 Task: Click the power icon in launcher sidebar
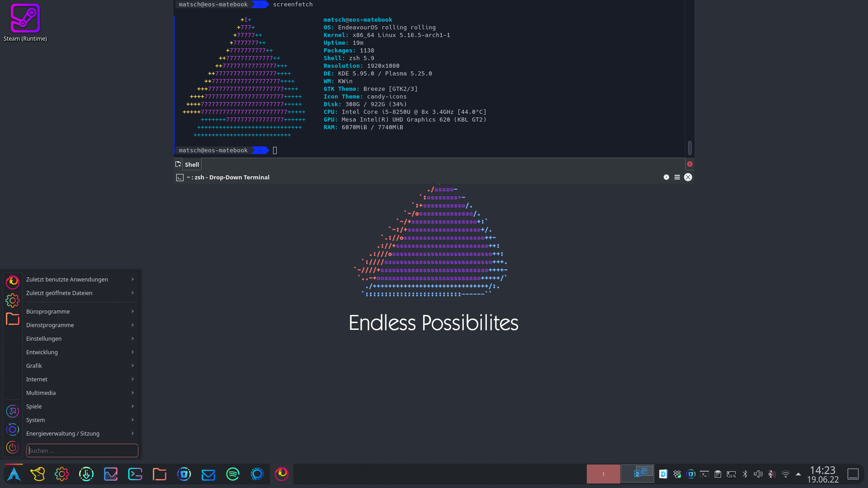13,447
